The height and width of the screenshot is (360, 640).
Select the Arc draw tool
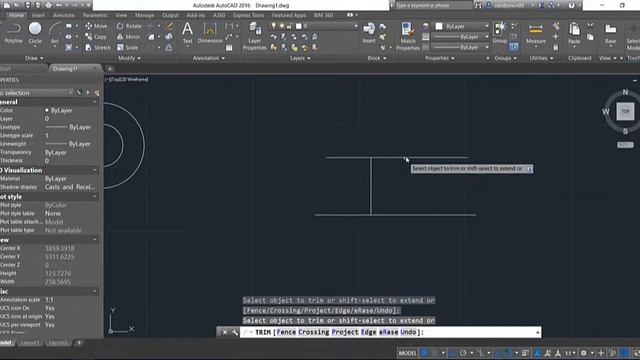point(55,33)
